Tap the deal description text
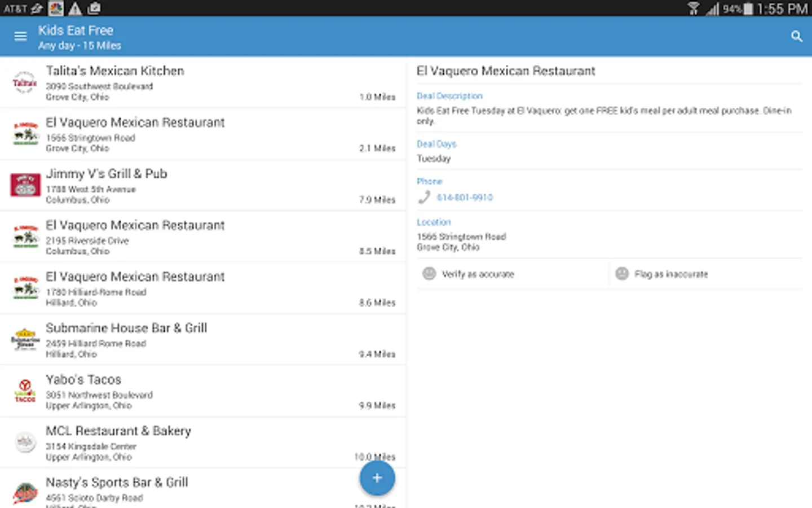812x508 pixels. pyautogui.click(x=604, y=116)
